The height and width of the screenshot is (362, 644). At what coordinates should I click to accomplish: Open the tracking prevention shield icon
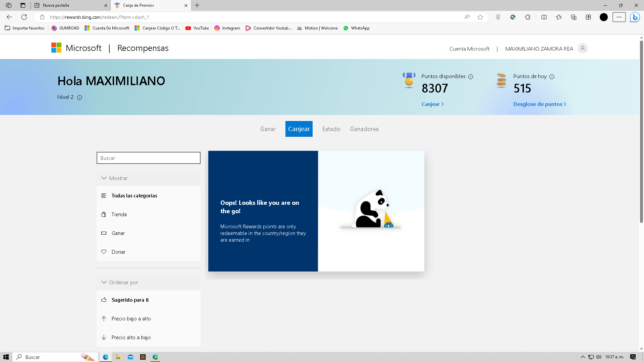tap(498, 17)
